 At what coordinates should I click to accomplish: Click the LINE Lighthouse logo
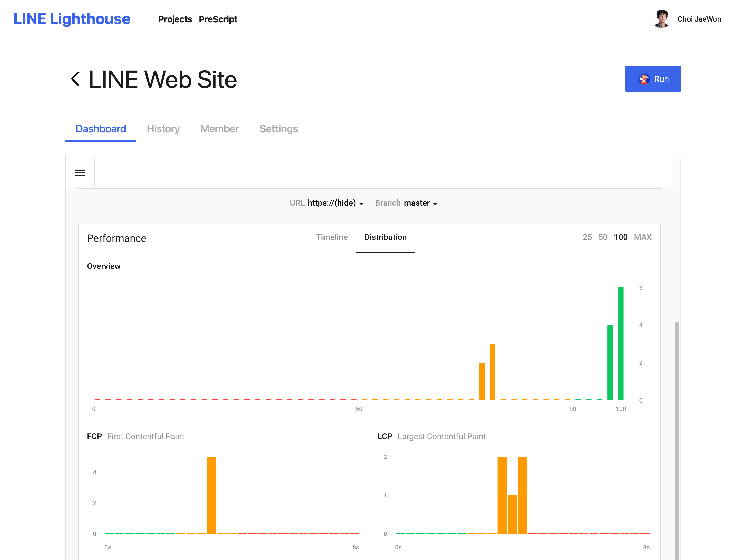(72, 19)
